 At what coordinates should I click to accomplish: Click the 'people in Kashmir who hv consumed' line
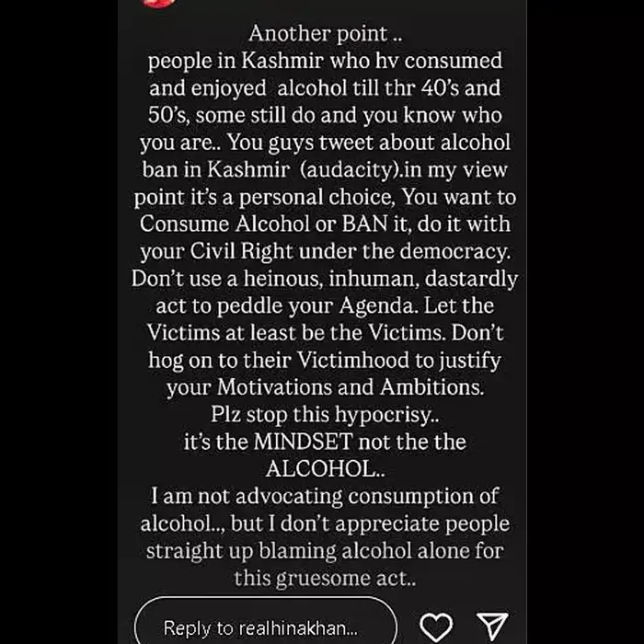point(325,62)
